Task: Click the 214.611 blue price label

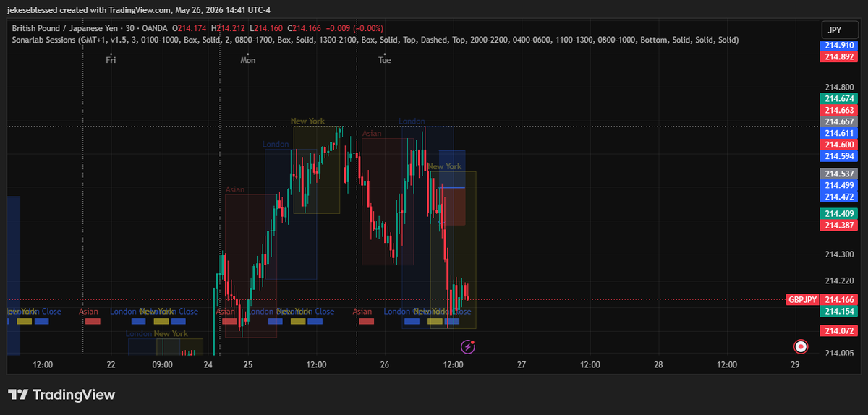Action: pos(839,133)
